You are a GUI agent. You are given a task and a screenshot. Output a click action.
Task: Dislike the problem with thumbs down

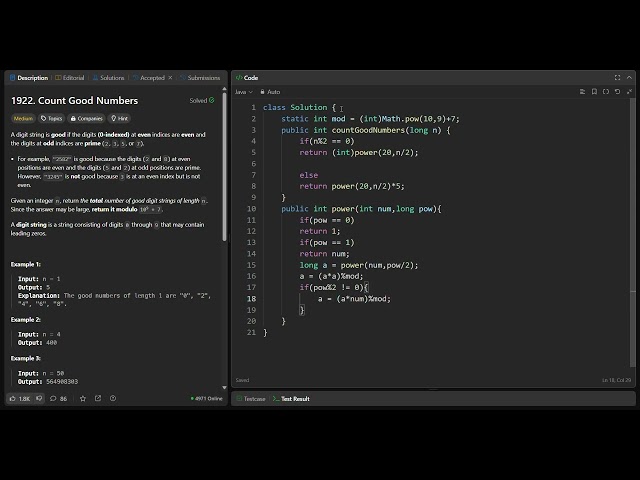click(x=39, y=398)
